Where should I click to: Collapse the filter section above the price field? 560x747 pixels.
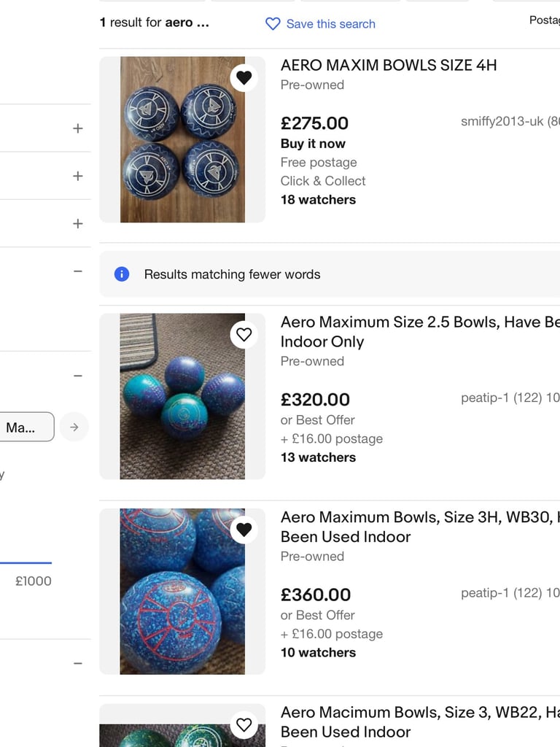click(77, 271)
